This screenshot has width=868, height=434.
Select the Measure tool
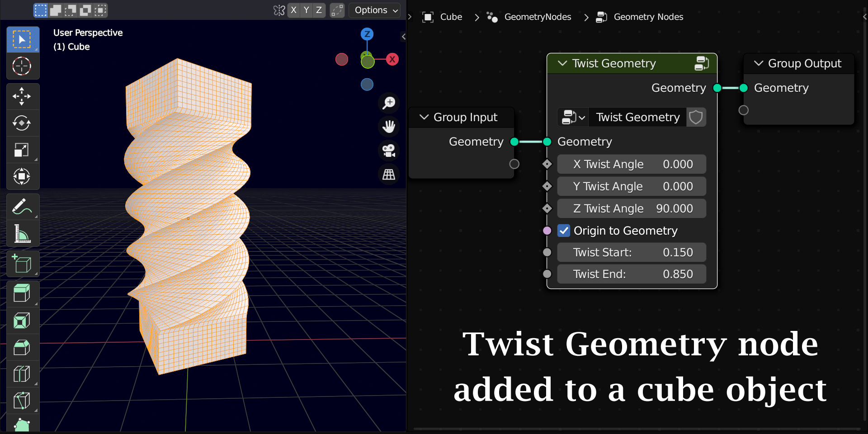[22, 234]
